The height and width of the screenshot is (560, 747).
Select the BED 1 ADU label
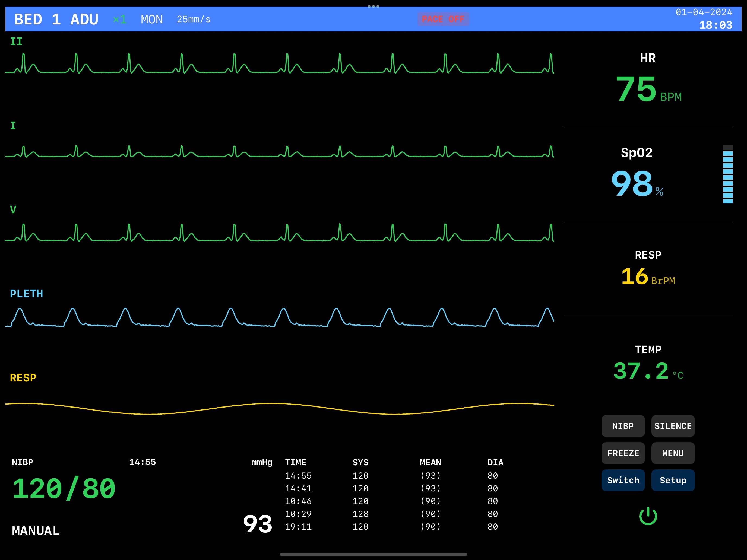(56, 19)
